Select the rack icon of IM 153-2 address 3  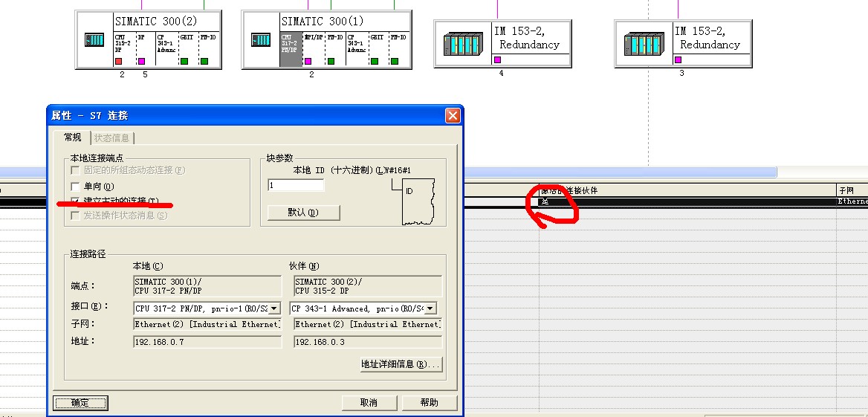pos(644,44)
